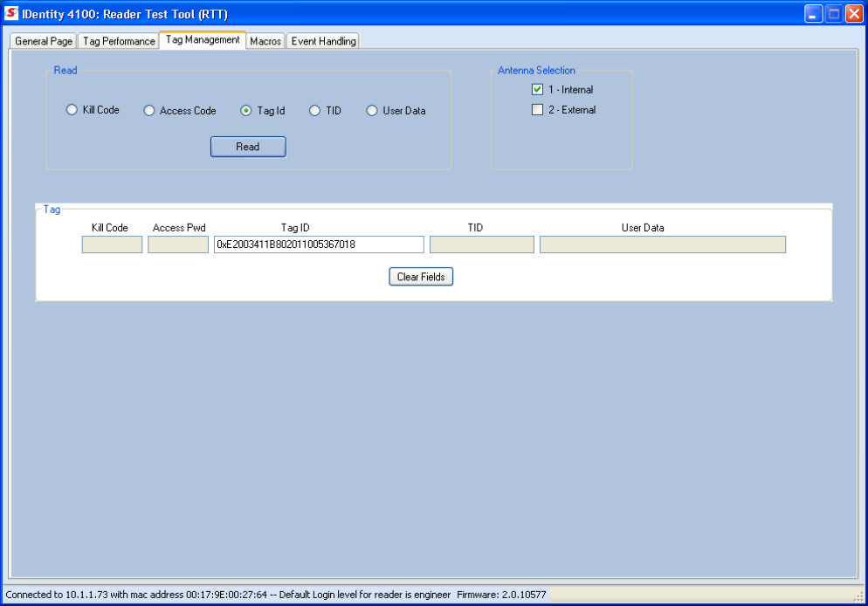Open the Event Handling tab
The width and height of the screenshot is (868, 606).
(x=323, y=41)
